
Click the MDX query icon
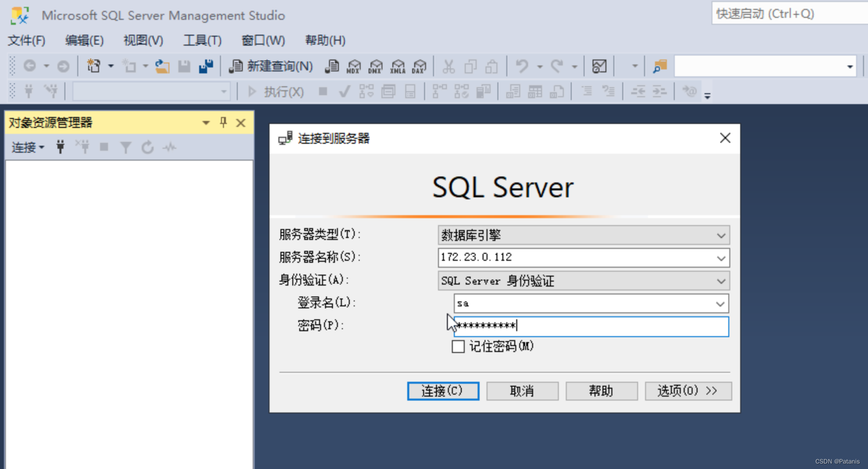pos(354,66)
